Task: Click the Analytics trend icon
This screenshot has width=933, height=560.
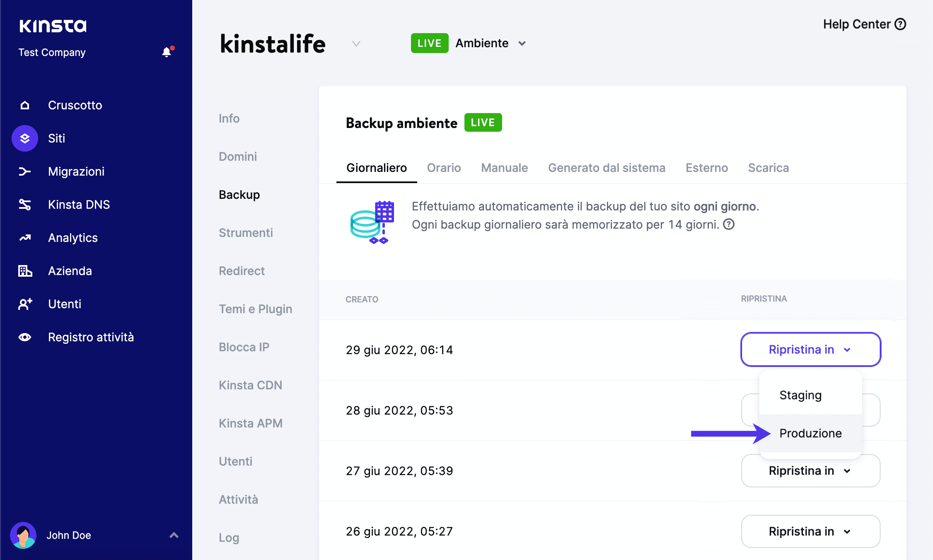Action: [25, 238]
